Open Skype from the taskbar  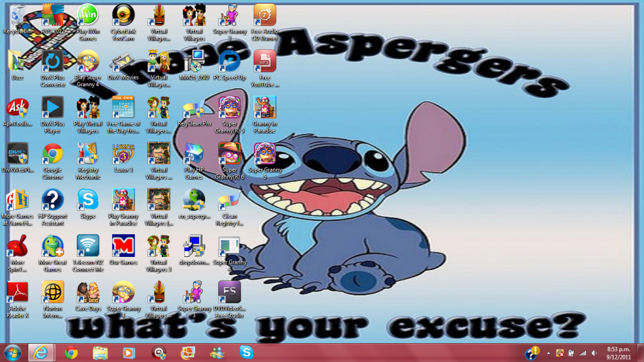click(x=246, y=353)
